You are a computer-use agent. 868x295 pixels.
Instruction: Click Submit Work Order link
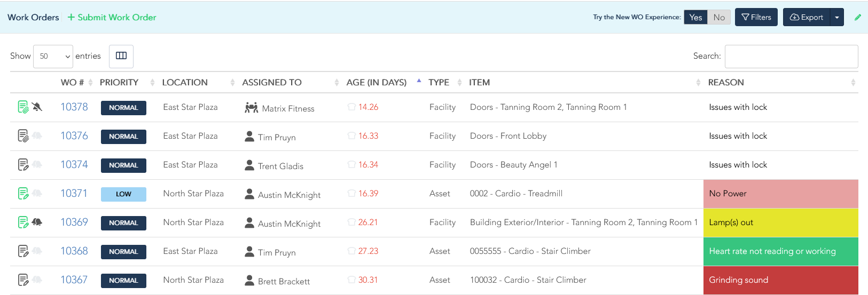112,17
